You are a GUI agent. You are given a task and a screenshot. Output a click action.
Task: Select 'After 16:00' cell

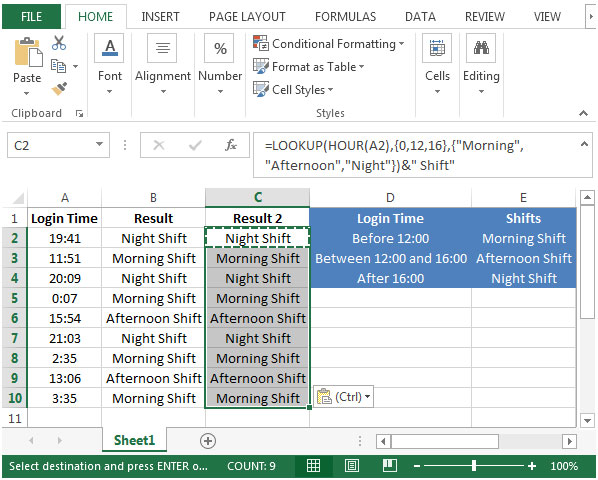click(391, 278)
